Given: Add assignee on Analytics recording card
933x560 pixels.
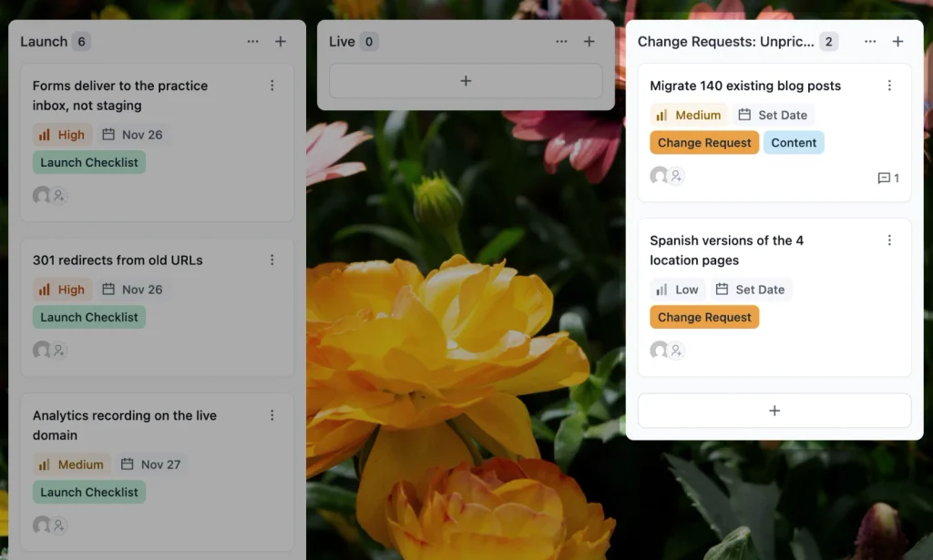Looking at the screenshot, I should (x=59, y=525).
